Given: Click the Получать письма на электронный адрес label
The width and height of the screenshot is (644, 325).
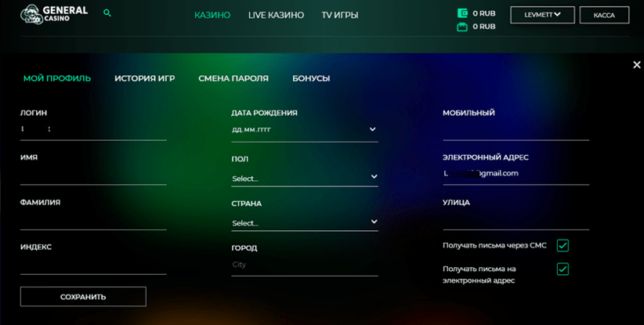Looking at the screenshot, I should (479, 275).
